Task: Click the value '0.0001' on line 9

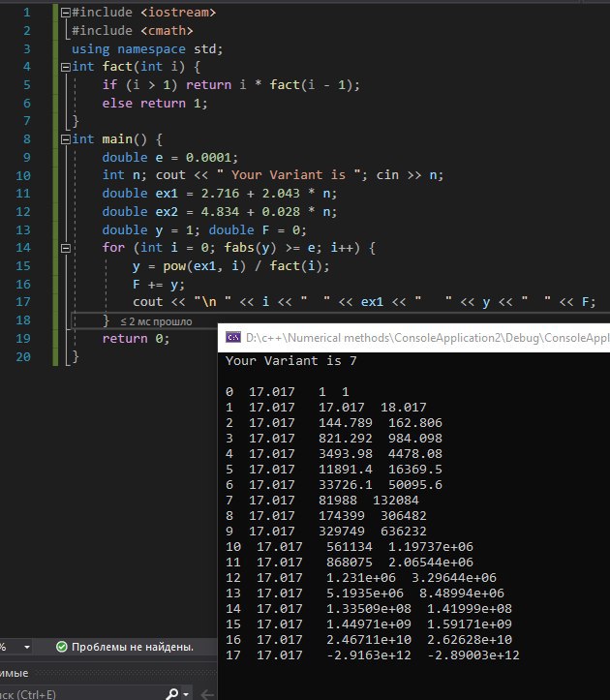Action: point(208,158)
